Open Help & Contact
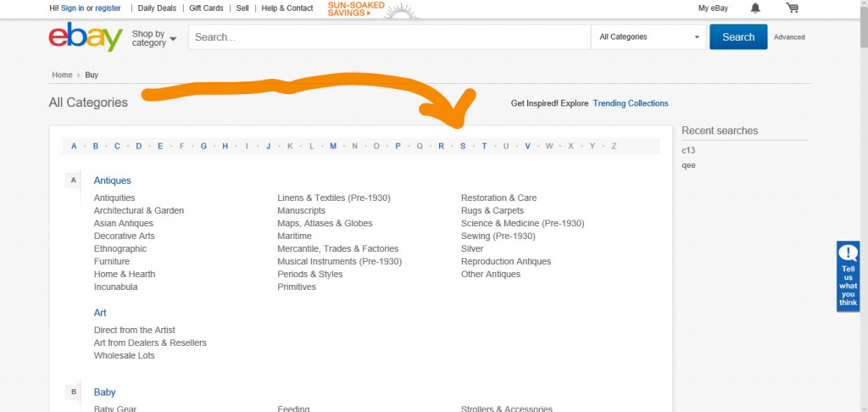 click(x=287, y=8)
